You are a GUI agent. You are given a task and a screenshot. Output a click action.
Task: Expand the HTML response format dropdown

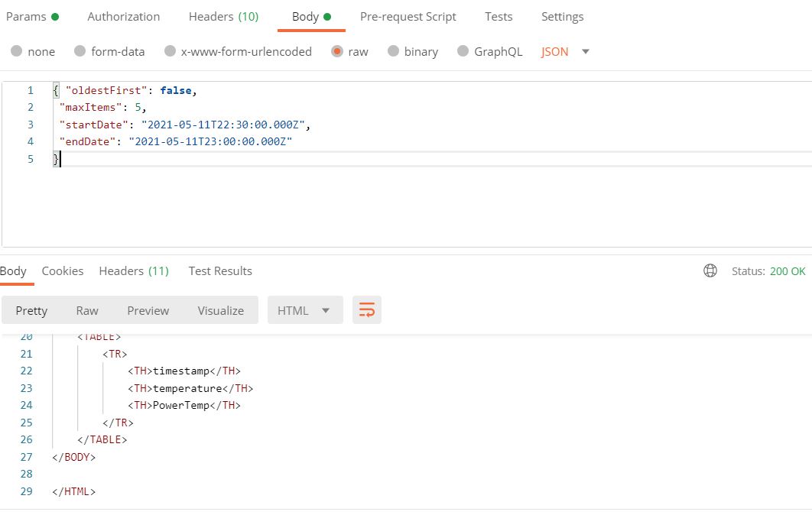coord(304,310)
